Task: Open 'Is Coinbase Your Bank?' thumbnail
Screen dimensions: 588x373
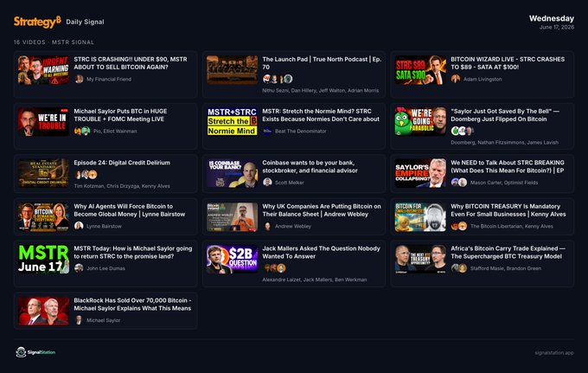Action: 232,173
